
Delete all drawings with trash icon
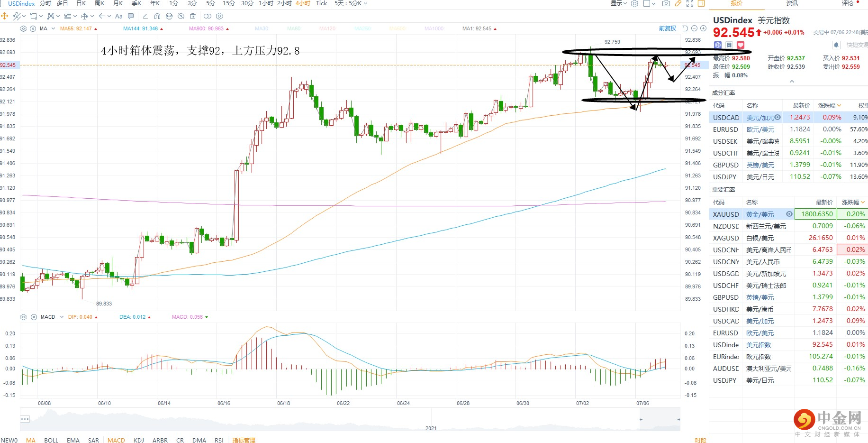coord(193,16)
